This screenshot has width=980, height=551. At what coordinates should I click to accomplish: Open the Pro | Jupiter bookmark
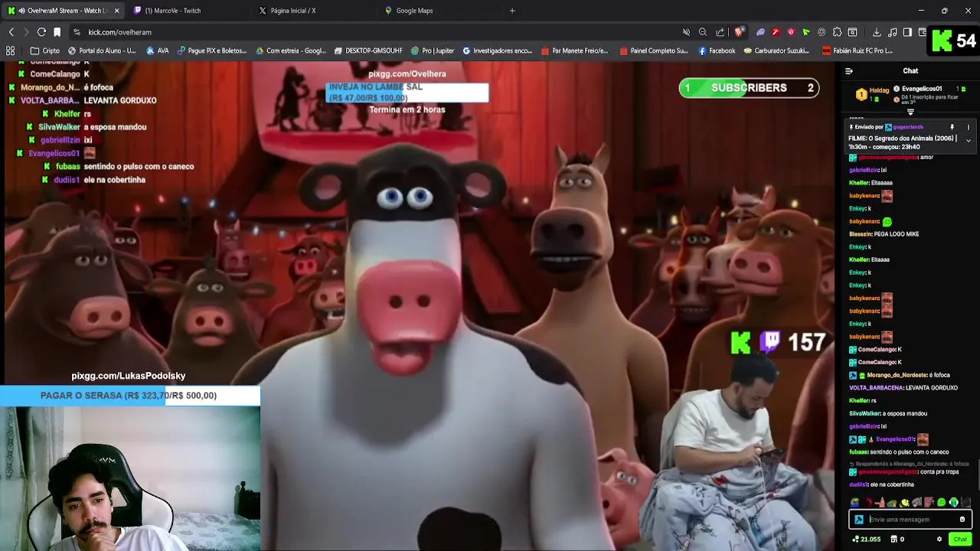click(433, 51)
